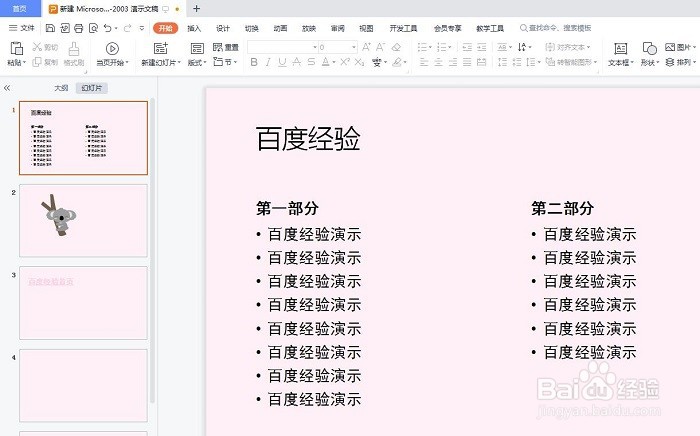Toggle bulleted list
This screenshot has width=700, height=436.
point(424,47)
